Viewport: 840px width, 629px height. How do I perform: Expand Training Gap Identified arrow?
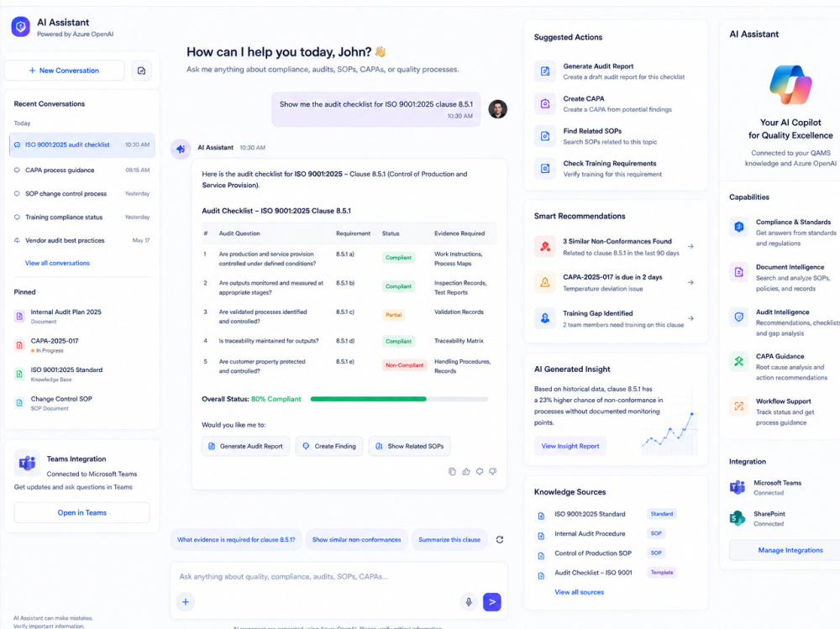[x=690, y=318]
